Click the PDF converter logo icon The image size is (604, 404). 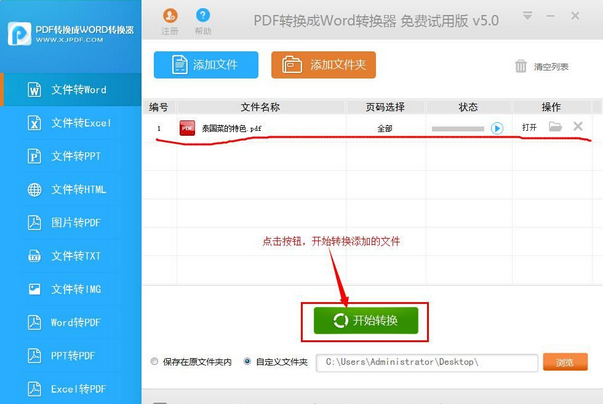point(19,34)
